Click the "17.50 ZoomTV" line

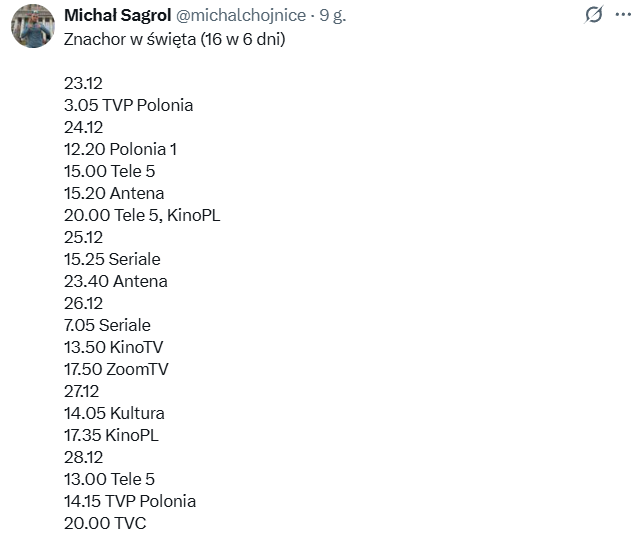[x=116, y=369]
